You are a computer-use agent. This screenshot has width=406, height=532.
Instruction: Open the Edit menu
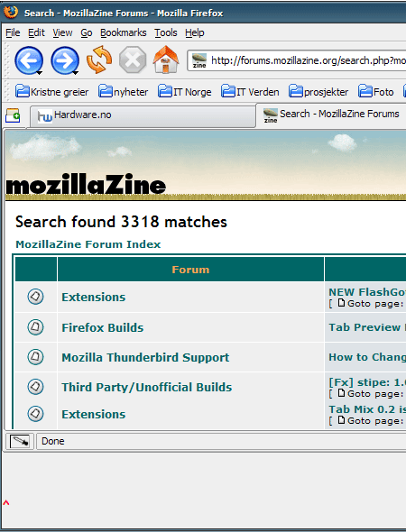36,32
